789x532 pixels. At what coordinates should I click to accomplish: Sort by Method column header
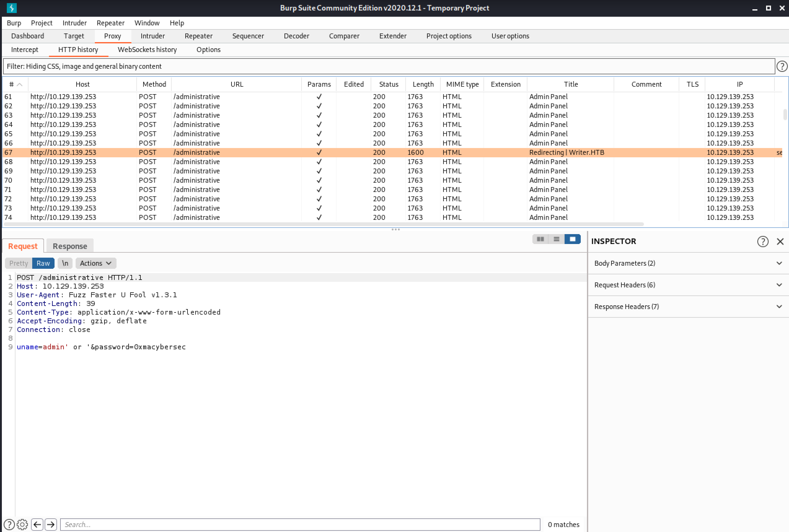pyautogui.click(x=154, y=85)
